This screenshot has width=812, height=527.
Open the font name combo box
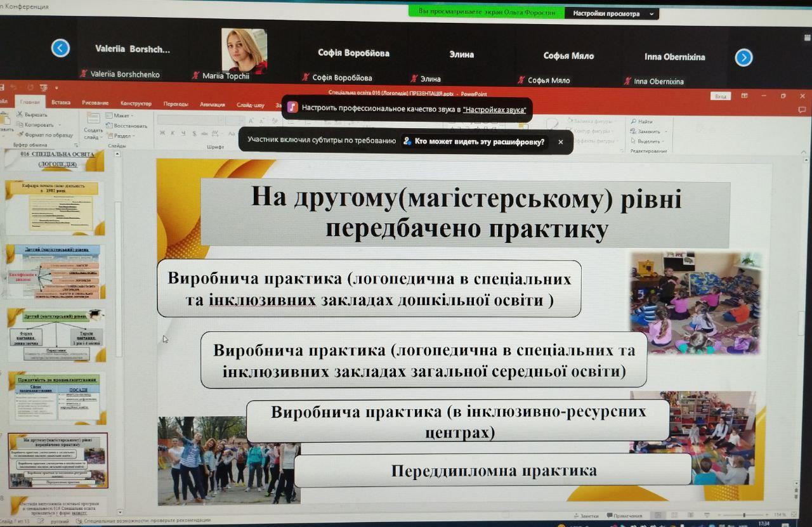point(190,120)
